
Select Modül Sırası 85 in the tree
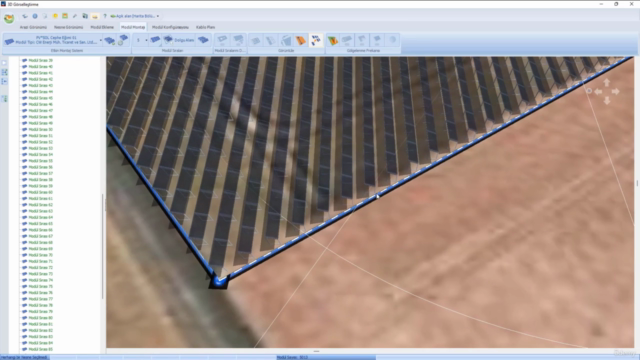pyautogui.click(x=40, y=349)
